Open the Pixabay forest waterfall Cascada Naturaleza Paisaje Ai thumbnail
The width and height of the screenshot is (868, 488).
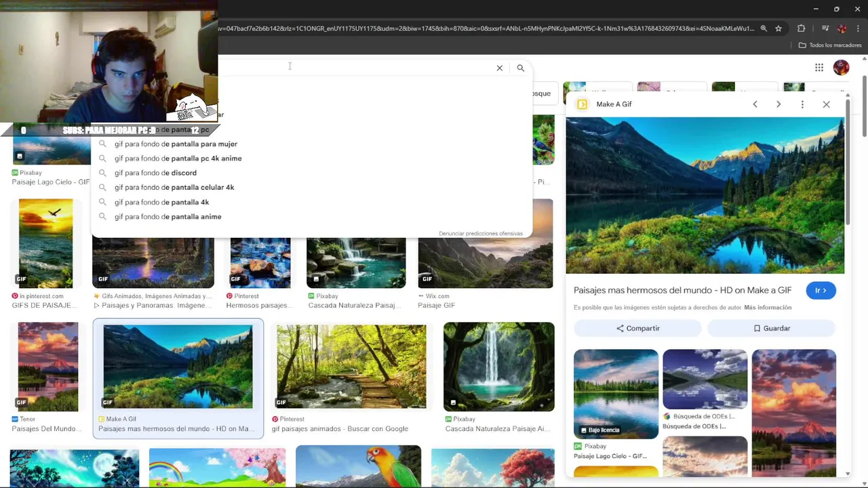(499, 367)
